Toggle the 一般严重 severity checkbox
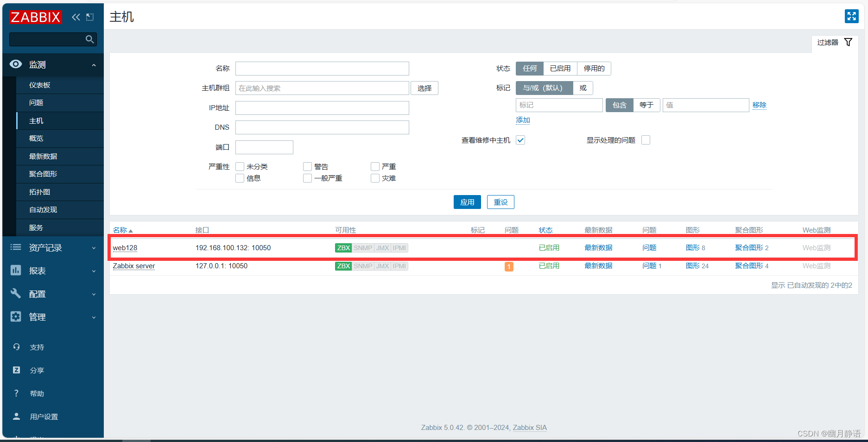The image size is (868, 442). 307,178
